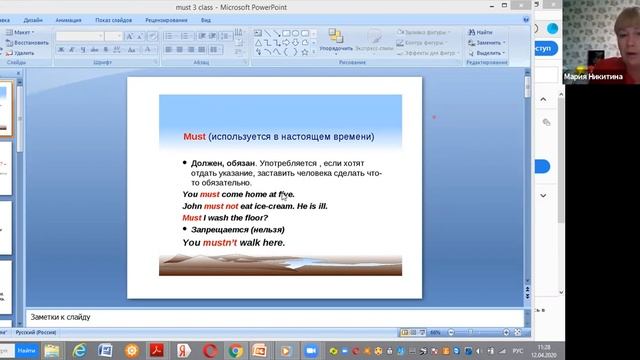Toggle center text alignment
The image size is (640, 360).
[x=180, y=49]
